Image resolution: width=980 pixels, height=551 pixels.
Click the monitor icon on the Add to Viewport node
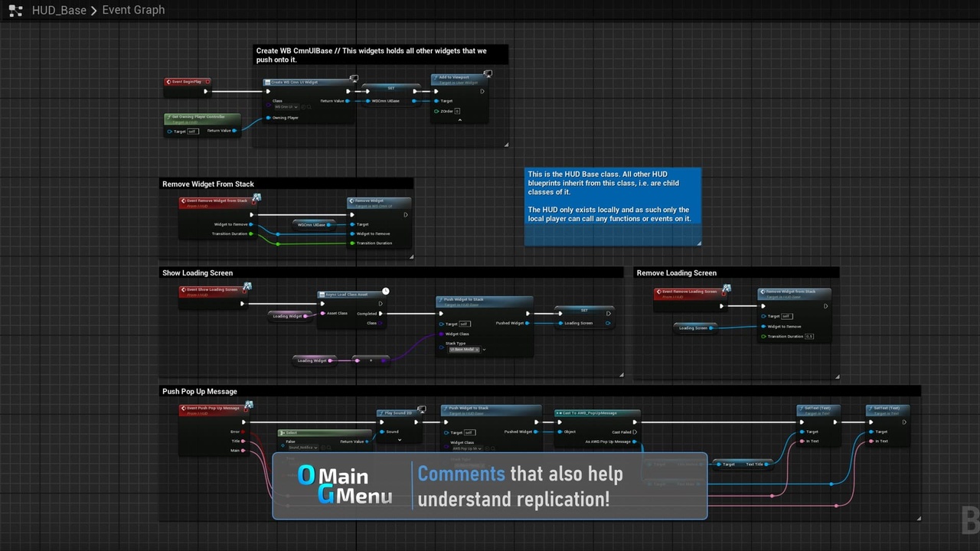pyautogui.click(x=488, y=73)
